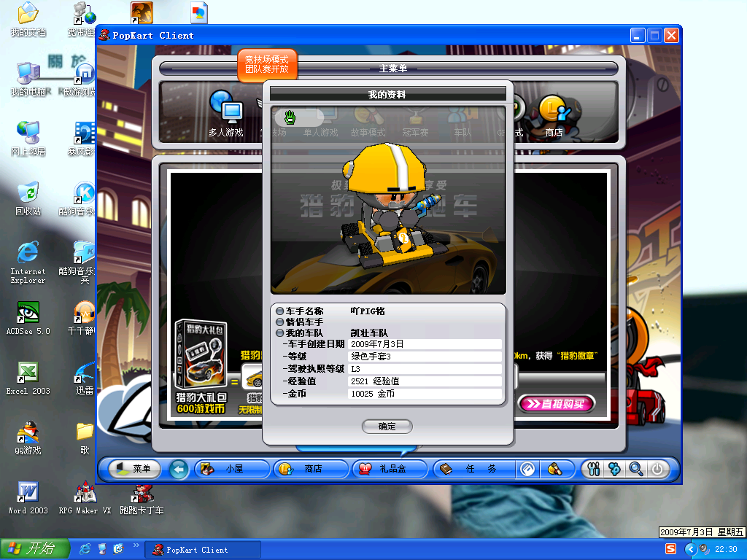The height and width of the screenshot is (560, 747).
Task: Click the orange 竞技场模式 badge
Action: [x=267, y=64]
